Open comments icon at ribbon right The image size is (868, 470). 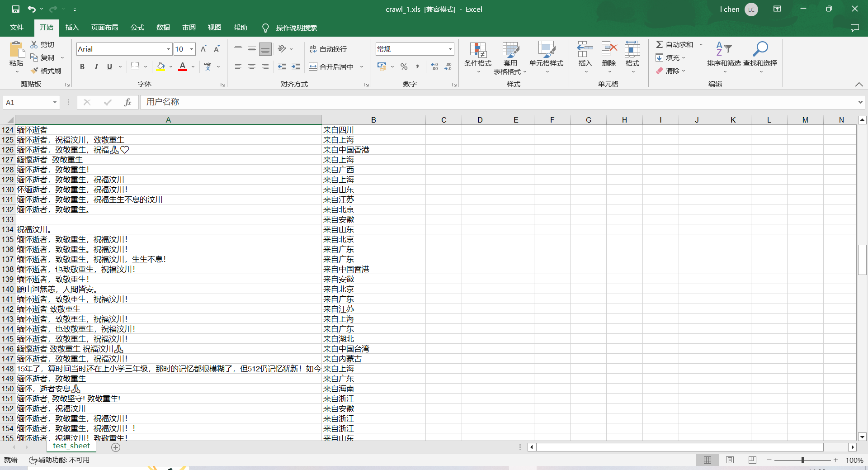pos(854,28)
